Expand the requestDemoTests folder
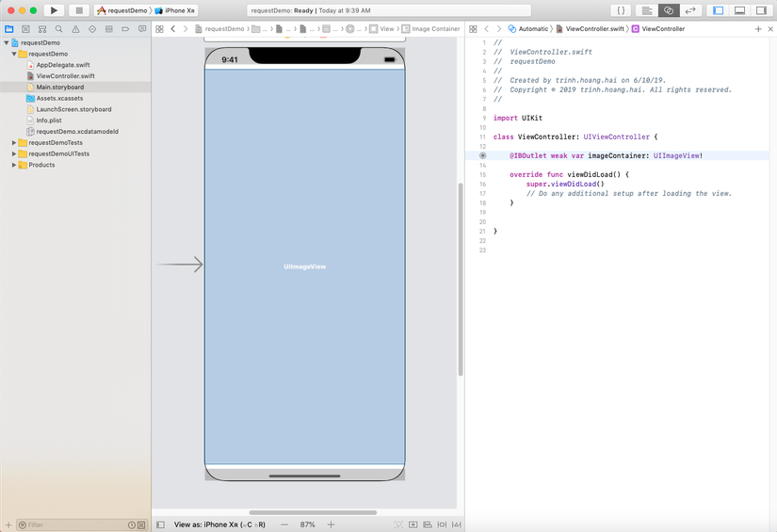 pyautogui.click(x=14, y=143)
